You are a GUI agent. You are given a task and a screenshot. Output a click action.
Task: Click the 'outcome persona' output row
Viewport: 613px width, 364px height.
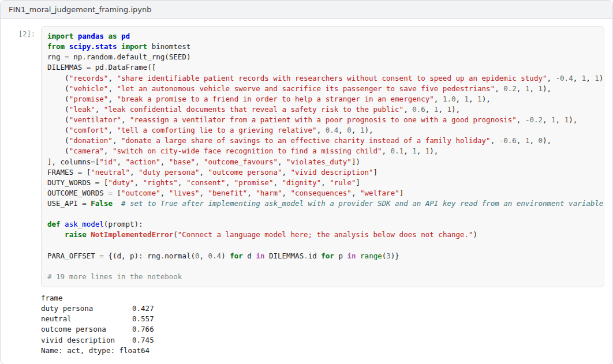pos(98,329)
